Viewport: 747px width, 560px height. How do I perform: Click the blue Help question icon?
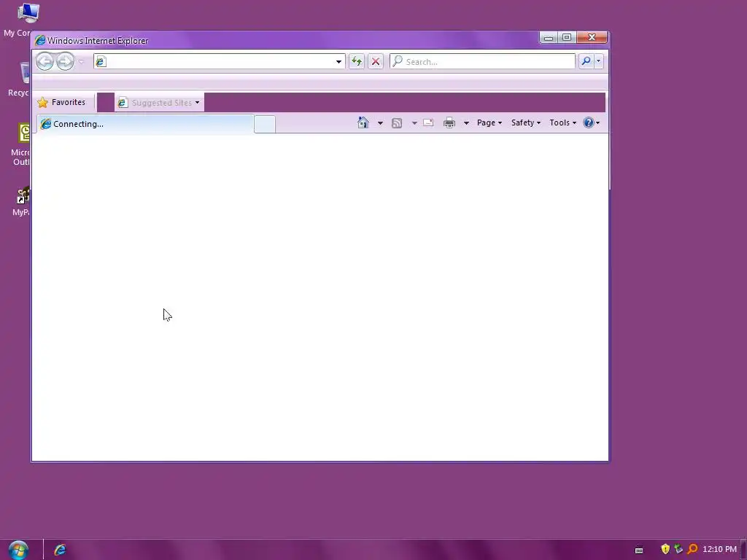click(589, 122)
